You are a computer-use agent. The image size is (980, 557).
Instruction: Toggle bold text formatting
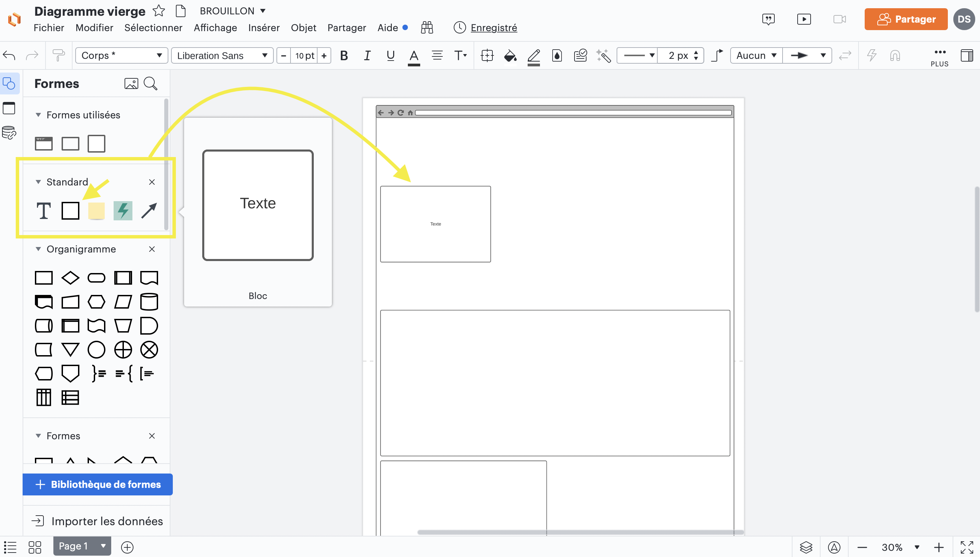(x=344, y=55)
